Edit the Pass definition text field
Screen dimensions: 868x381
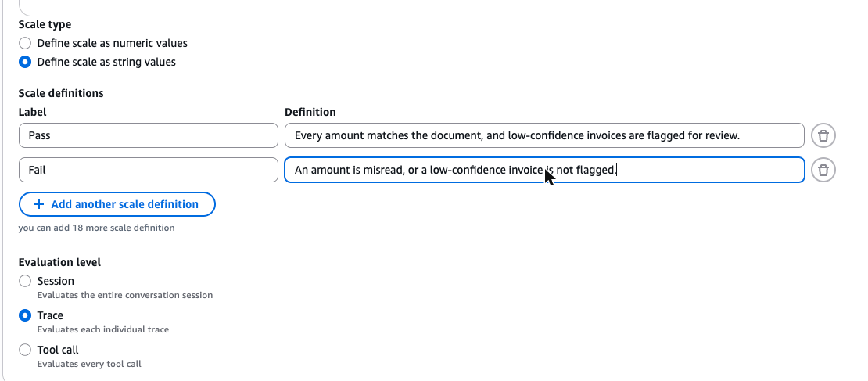tap(544, 135)
